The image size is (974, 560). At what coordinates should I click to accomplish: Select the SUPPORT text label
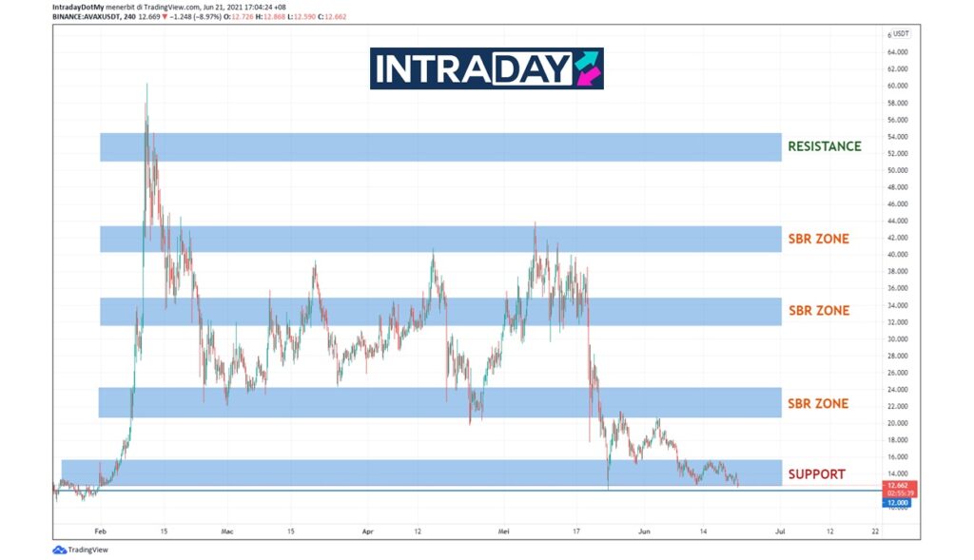816,473
